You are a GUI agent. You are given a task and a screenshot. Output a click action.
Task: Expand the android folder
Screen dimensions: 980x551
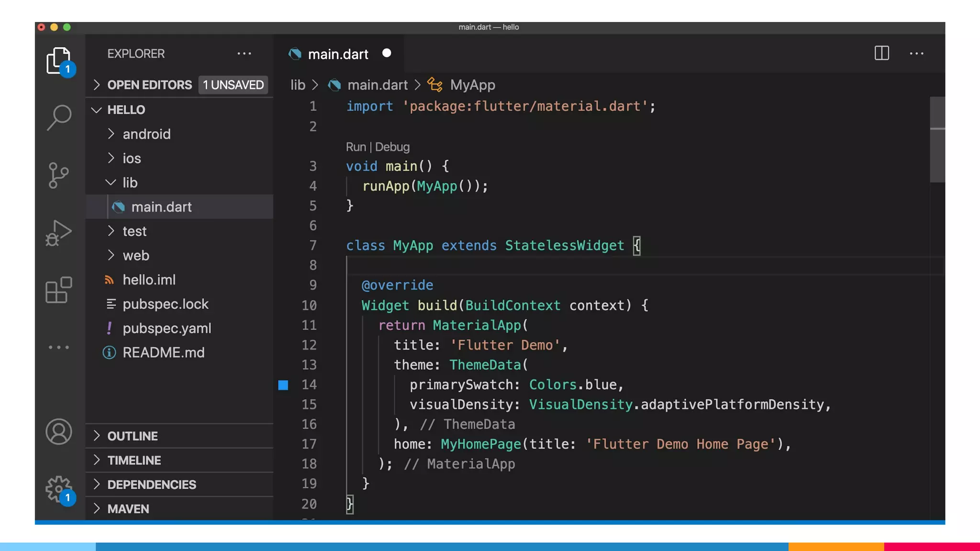(146, 134)
